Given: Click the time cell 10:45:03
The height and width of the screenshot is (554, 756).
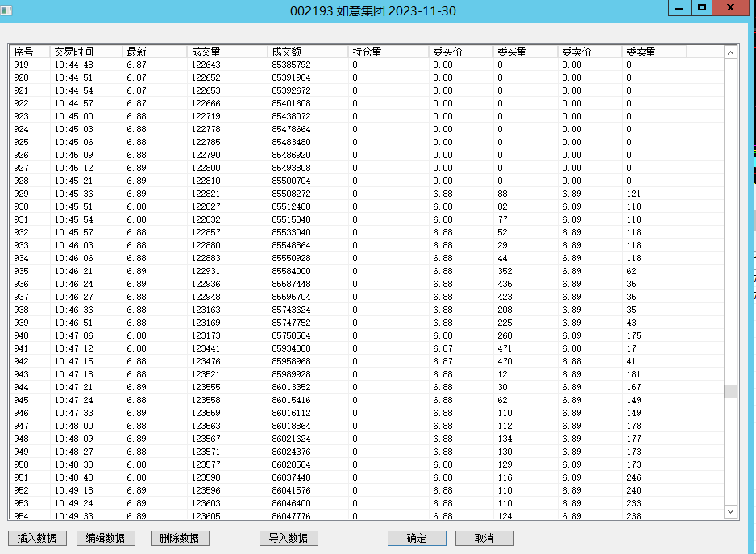Looking at the screenshot, I should tap(74, 129).
